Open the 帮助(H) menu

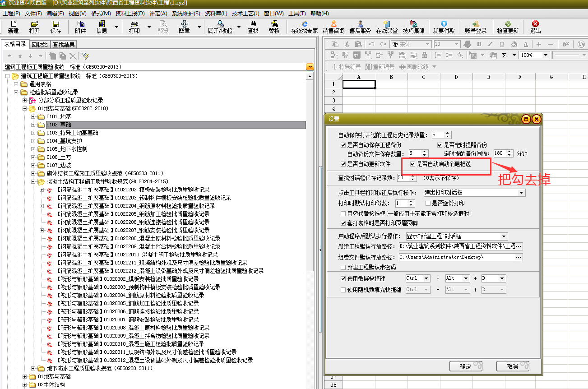coord(319,14)
